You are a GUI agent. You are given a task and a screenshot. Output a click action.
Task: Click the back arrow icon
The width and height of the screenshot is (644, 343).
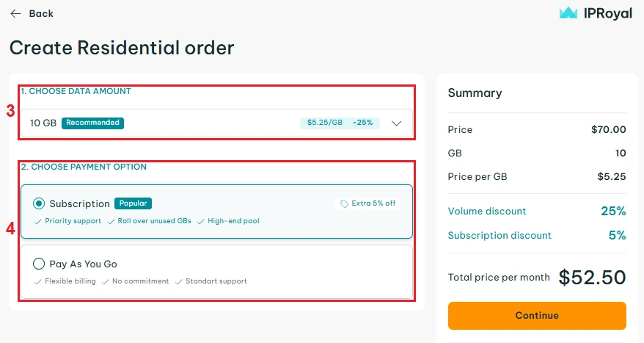[x=15, y=13]
